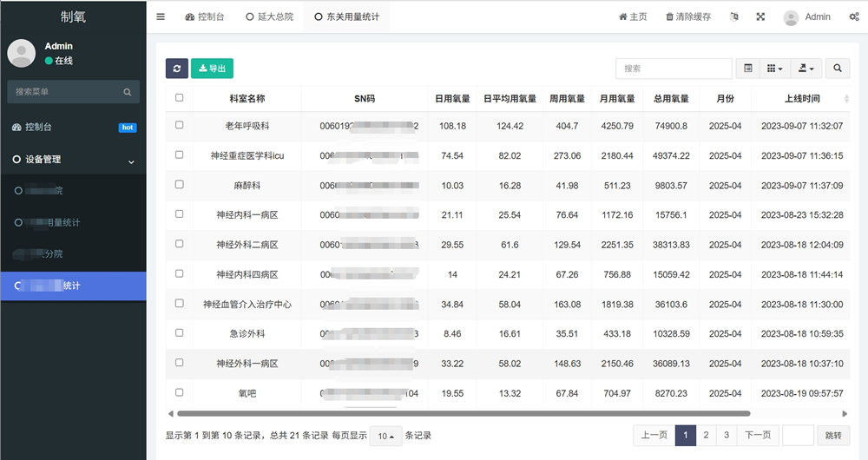
Task: Open the settings gears icon
Action: (x=854, y=16)
